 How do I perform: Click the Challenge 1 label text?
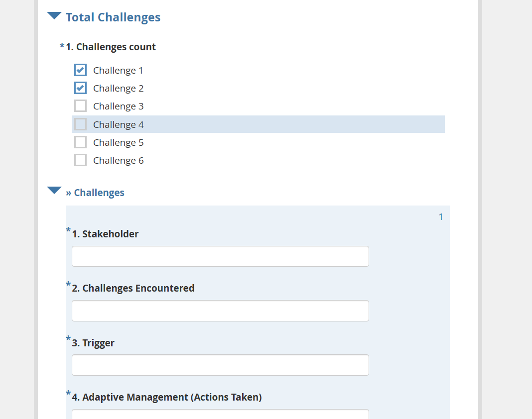[118, 71]
